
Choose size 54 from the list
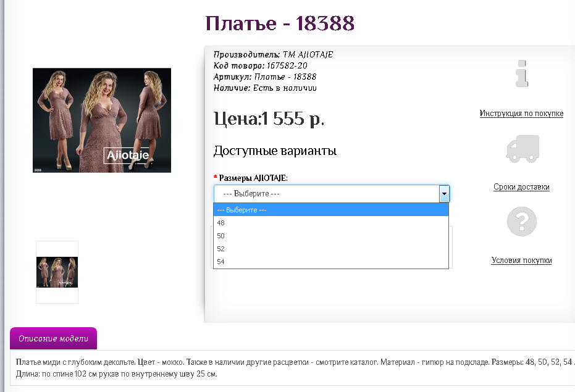331,262
